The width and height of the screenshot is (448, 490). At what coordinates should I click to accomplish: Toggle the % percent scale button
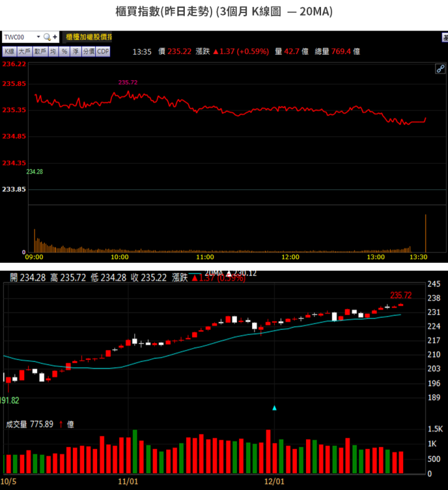tap(64, 52)
